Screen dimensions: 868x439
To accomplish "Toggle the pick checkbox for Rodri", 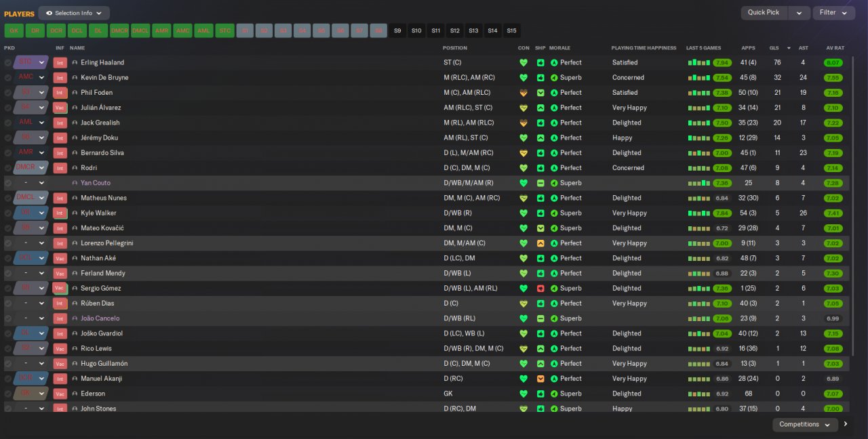I will click(8, 168).
